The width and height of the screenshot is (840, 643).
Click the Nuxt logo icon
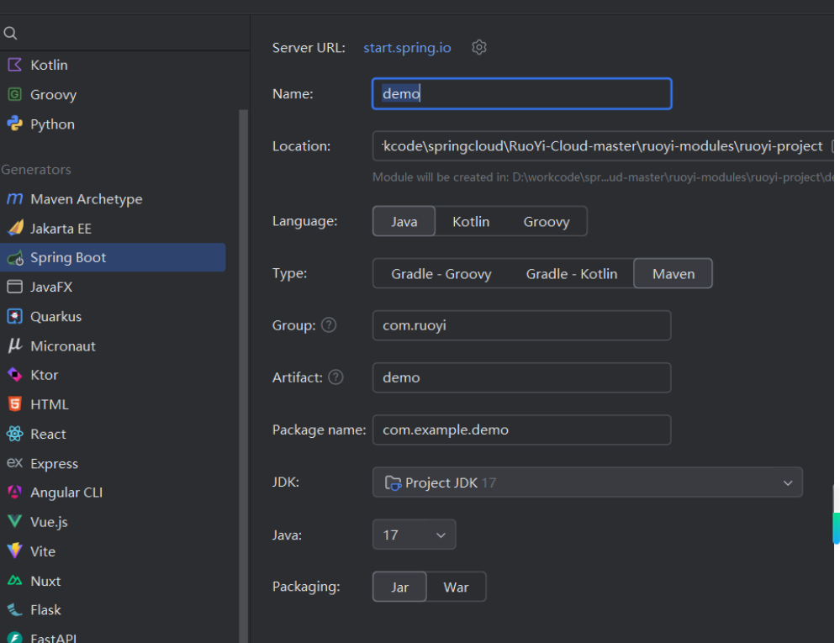14,580
